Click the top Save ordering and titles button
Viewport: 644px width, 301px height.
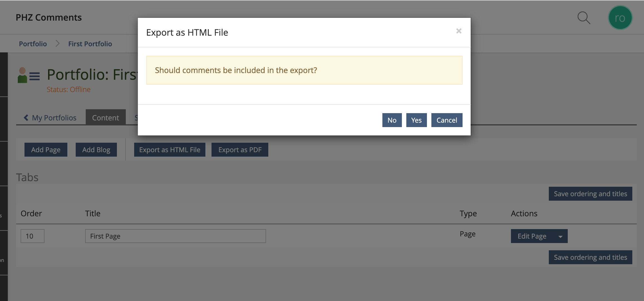point(590,194)
